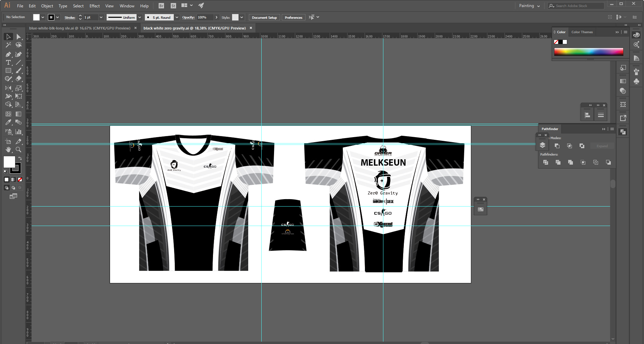Select the Artboard tool
Viewport: 644px width, 344px height.
tap(8, 141)
